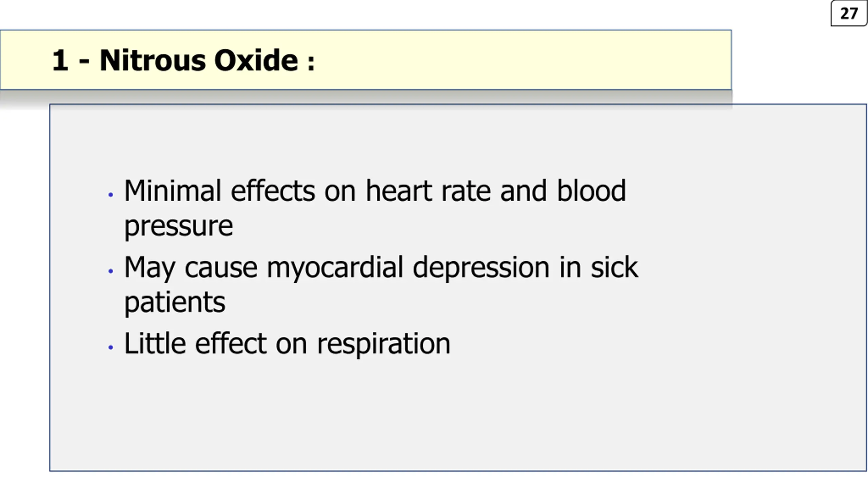This screenshot has height=488, width=868.
Task: Click the word "Nitrous" in the heading
Action: point(152,61)
